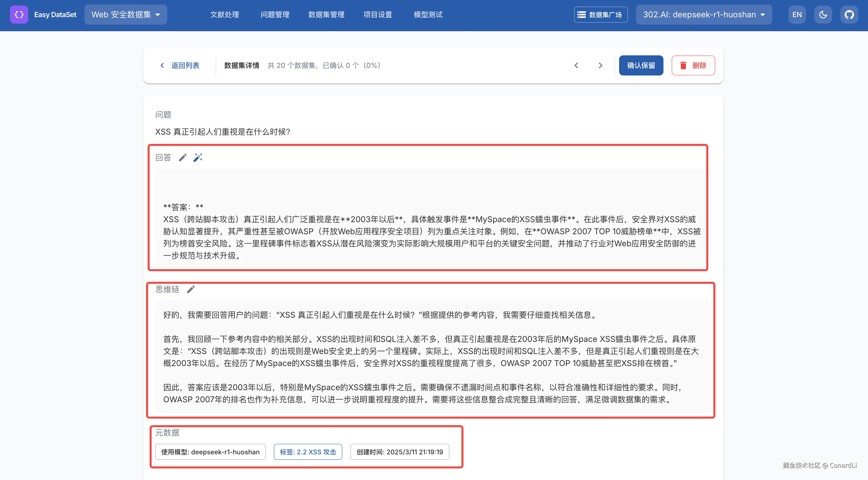868x480 pixels.
Task: Open the 问题管理 menu
Action: [275, 15]
